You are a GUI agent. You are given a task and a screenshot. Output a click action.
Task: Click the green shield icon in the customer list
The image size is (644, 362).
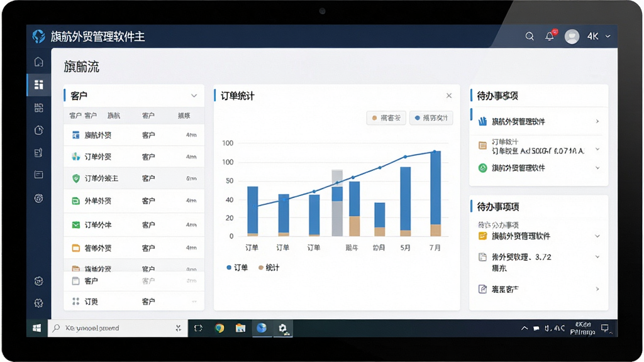click(75, 178)
